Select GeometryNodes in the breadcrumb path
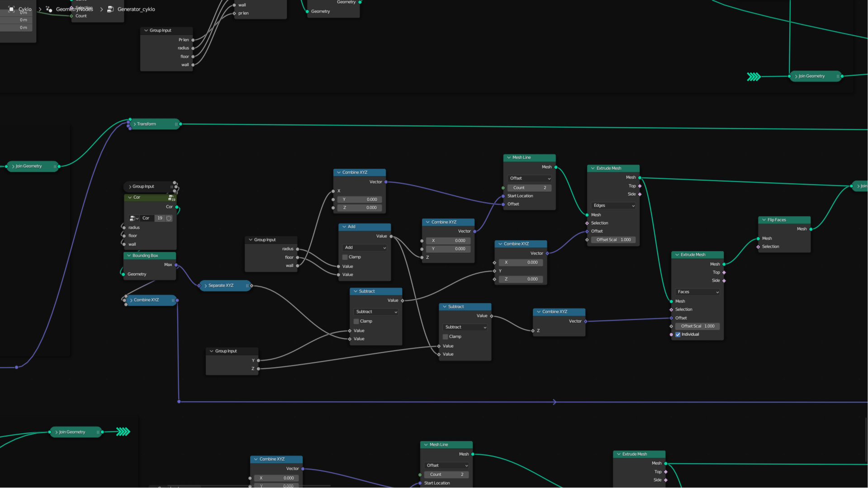This screenshot has height=488, width=868. coord(74,9)
